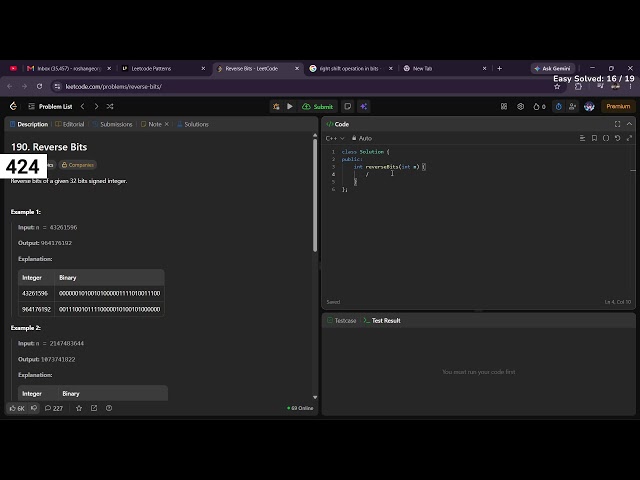The image size is (640, 480).
Task: Switch to the Editorial tab
Action: [70, 124]
